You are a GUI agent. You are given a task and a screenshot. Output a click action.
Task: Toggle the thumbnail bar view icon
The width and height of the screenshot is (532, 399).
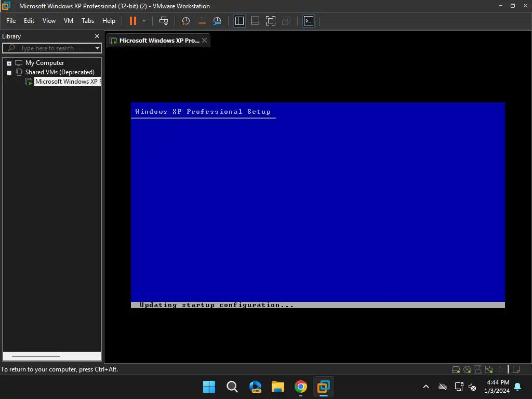[x=255, y=21]
